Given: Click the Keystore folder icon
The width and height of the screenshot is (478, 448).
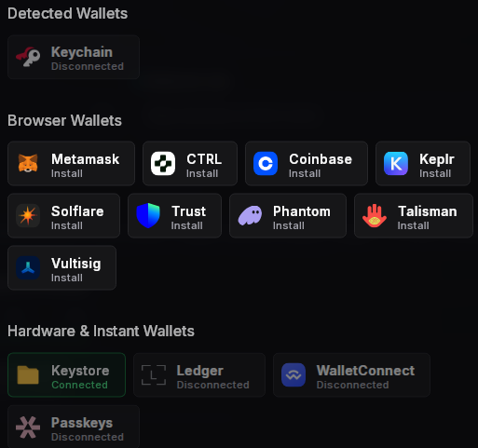Looking at the screenshot, I should (28, 374).
